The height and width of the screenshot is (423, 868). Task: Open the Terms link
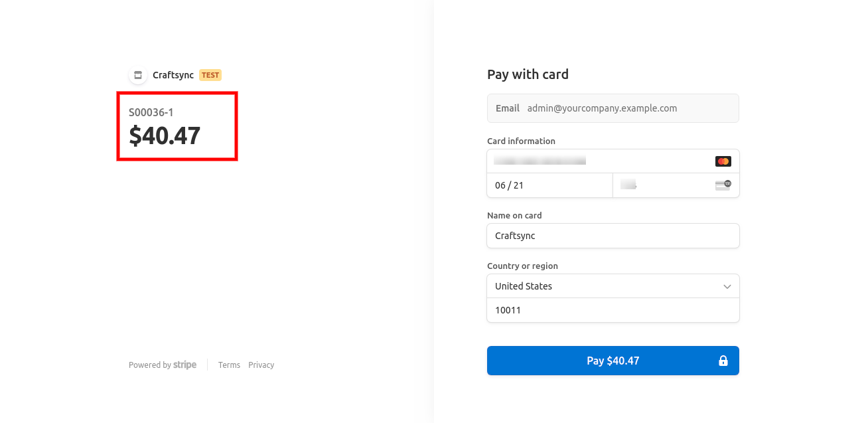[229, 365]
